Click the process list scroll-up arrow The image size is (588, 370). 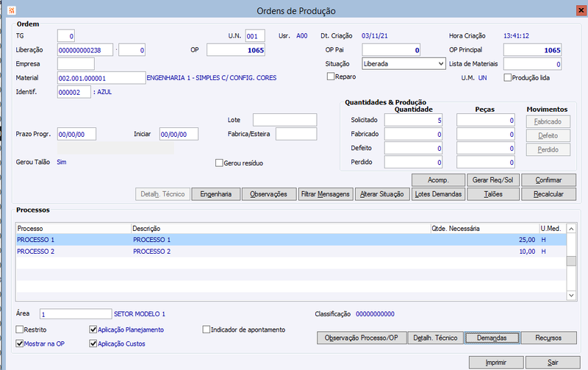[571, 229]
